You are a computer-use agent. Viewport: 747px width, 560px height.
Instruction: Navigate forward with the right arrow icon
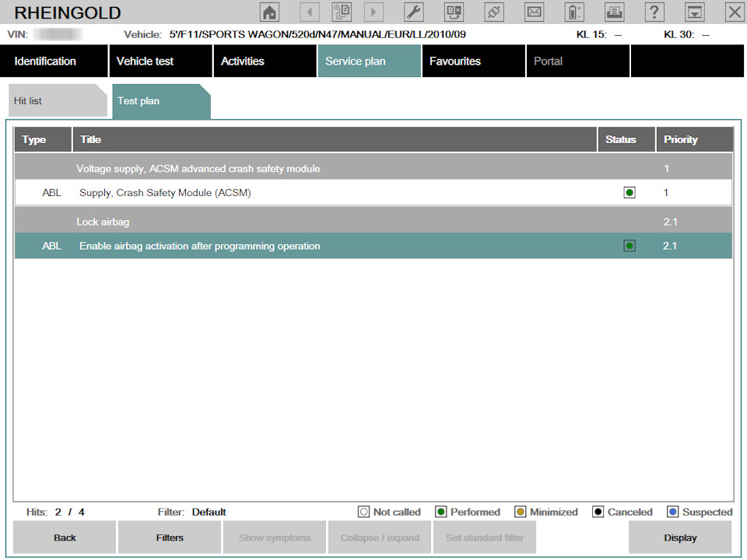(373, 12)
